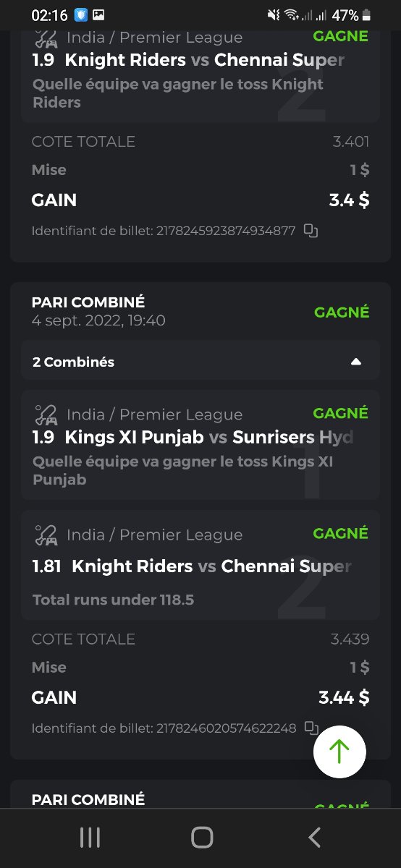Go back with the Android back arrow
The image size is (401, 868).
(x=314, y=838)
